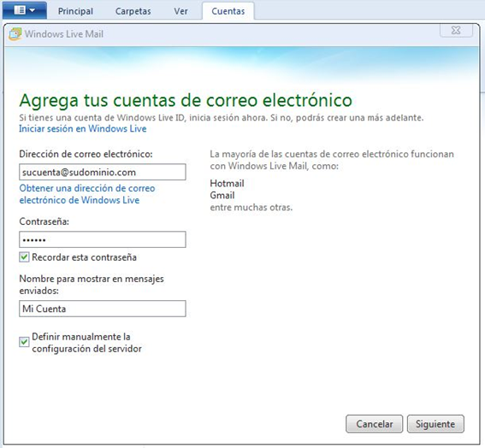Image resolution: width=485 pixels, height=448 pixels.
Task: Click the Hotmail text in provider list
Action: [227, 183]
